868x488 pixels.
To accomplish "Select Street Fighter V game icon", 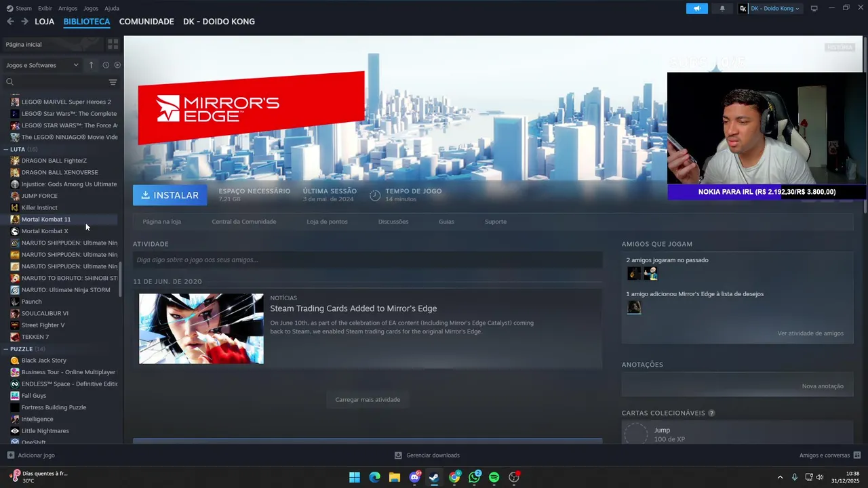I will pos(15,325).
